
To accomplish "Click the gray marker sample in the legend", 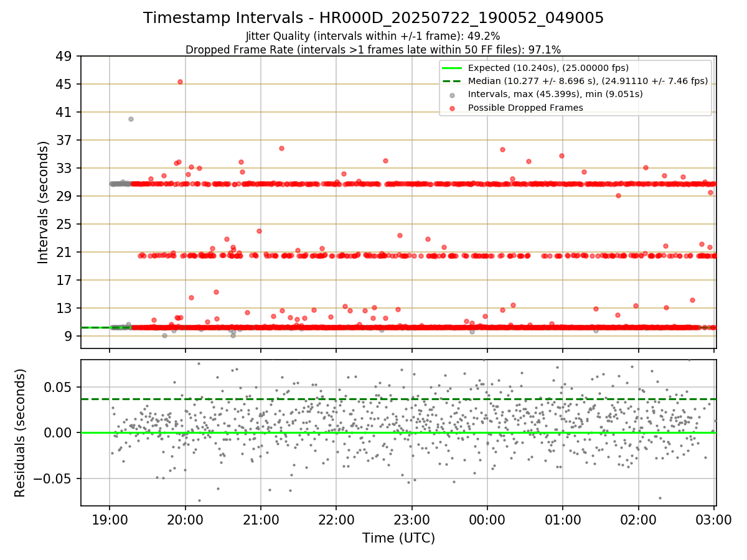I will [452, 95].
